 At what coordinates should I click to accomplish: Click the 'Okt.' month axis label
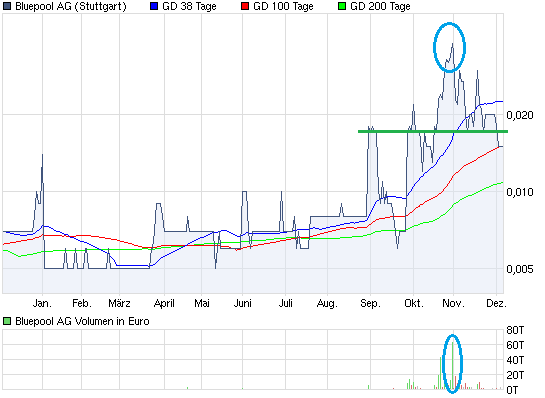pyautogui.click(x=414, y=303)
